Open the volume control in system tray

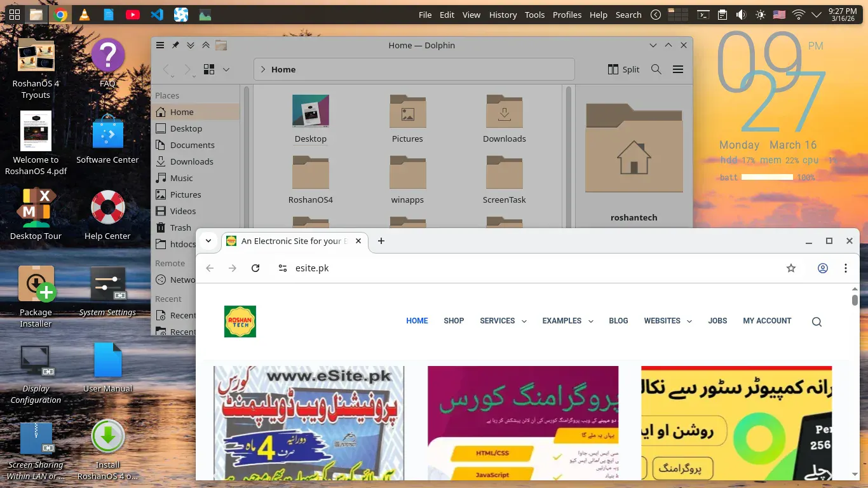741,15
